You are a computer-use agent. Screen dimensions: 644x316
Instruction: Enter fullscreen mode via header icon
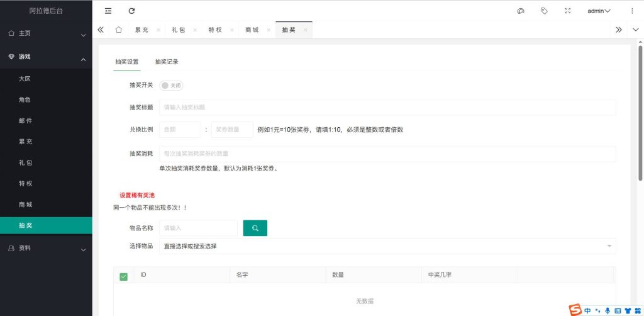point(568,11)
